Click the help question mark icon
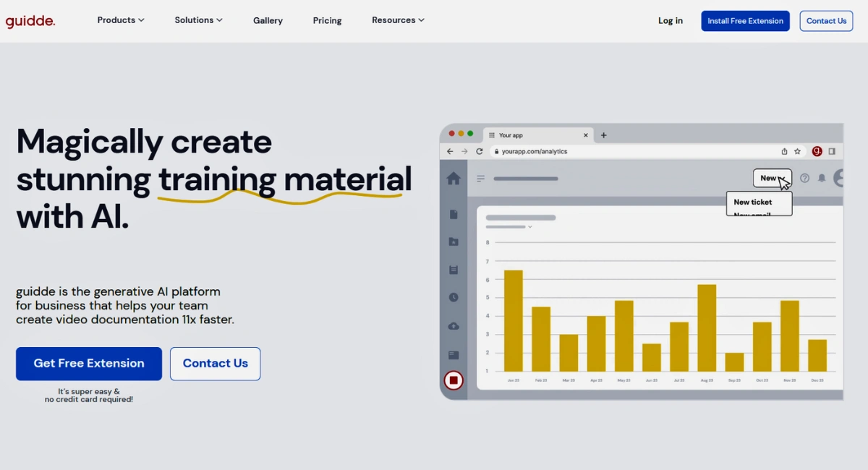This screenshot has width=868, height=470. [804, 178]
